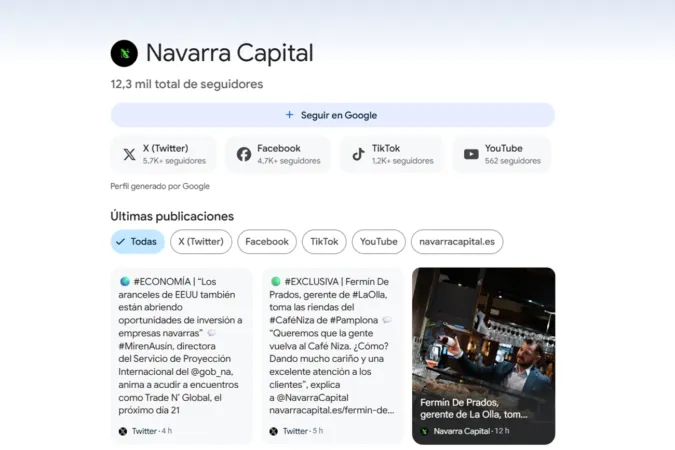Click the Navarra Capital title heading

pos(229,53)
